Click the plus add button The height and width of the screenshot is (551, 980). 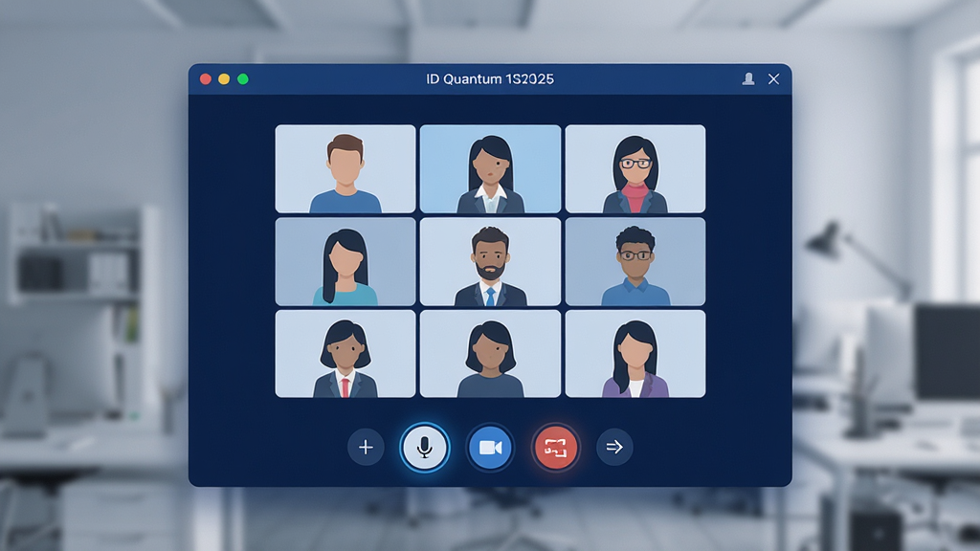pyautogui.click(x=366, y=448)
